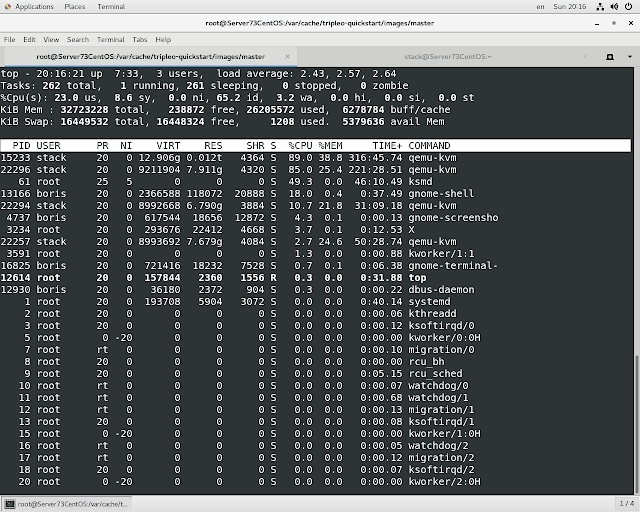Open the Search menu

[x=78, y=40]
